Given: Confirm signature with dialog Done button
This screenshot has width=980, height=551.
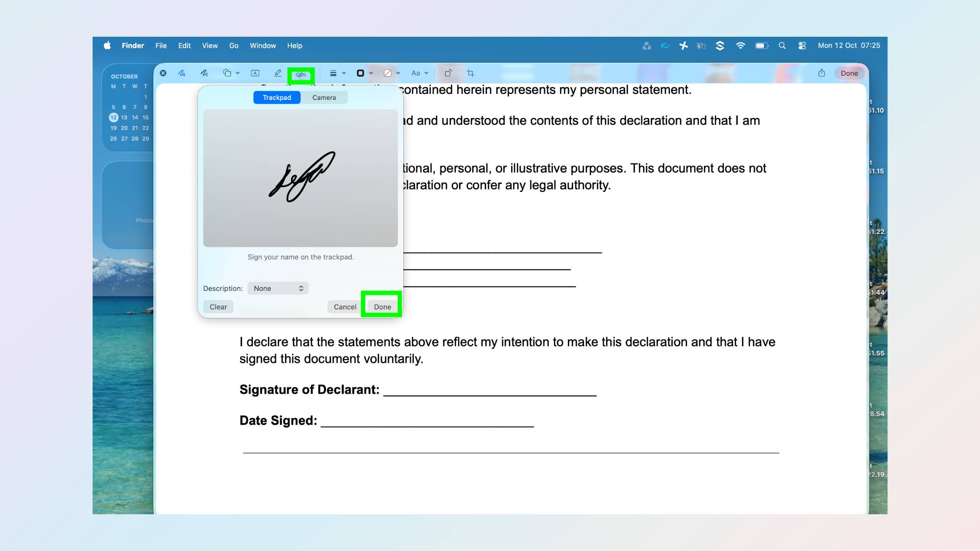Looking at the screenshot, I should coord(382,307).
